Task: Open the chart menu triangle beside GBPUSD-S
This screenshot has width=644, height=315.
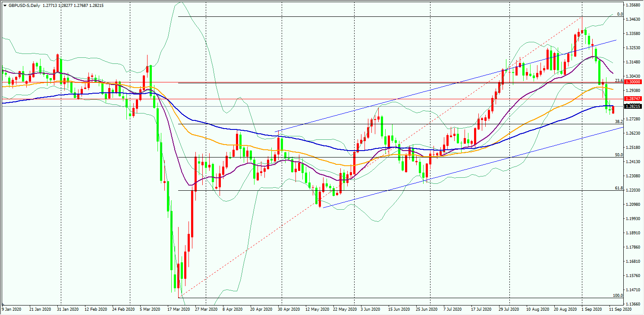Action: point(5,5)
